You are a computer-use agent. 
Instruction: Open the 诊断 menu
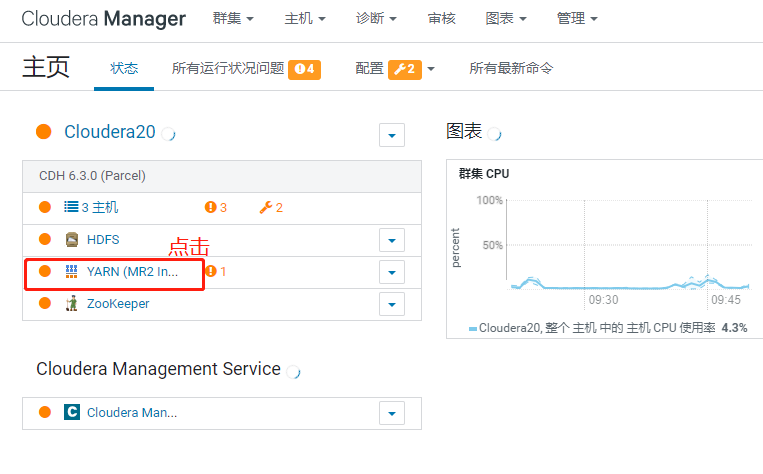click(x=376, y=18)
